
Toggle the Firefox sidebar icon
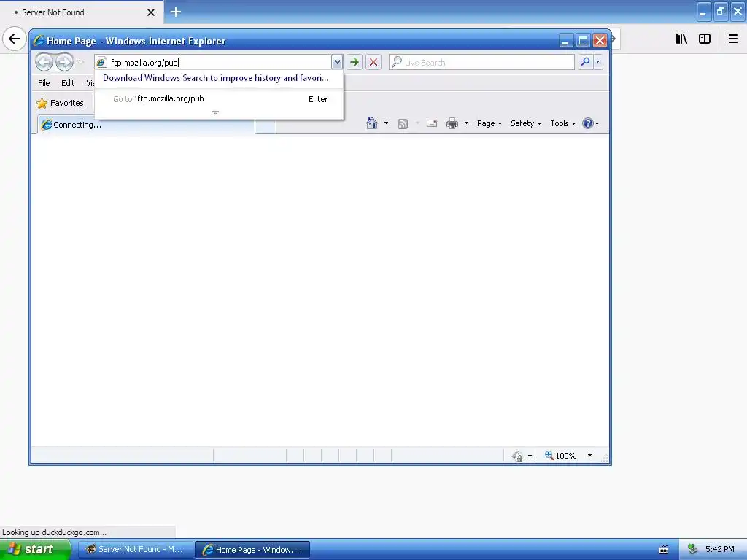[705, 39]
